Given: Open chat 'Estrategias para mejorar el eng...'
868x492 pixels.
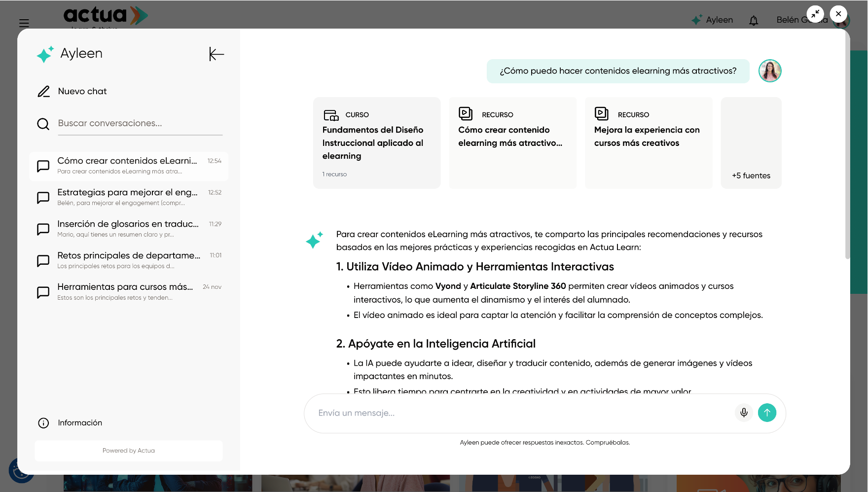Looking at the screenshot, I should coord(128,197).
